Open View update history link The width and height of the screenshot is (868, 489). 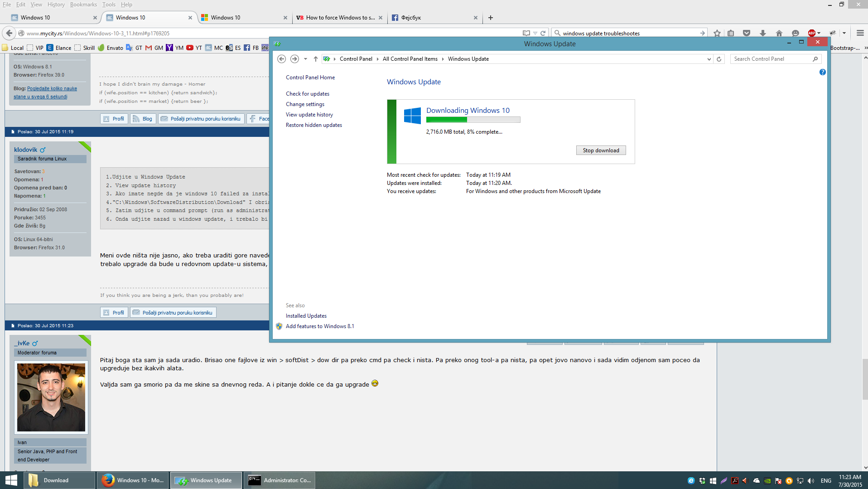coord(309,115)
